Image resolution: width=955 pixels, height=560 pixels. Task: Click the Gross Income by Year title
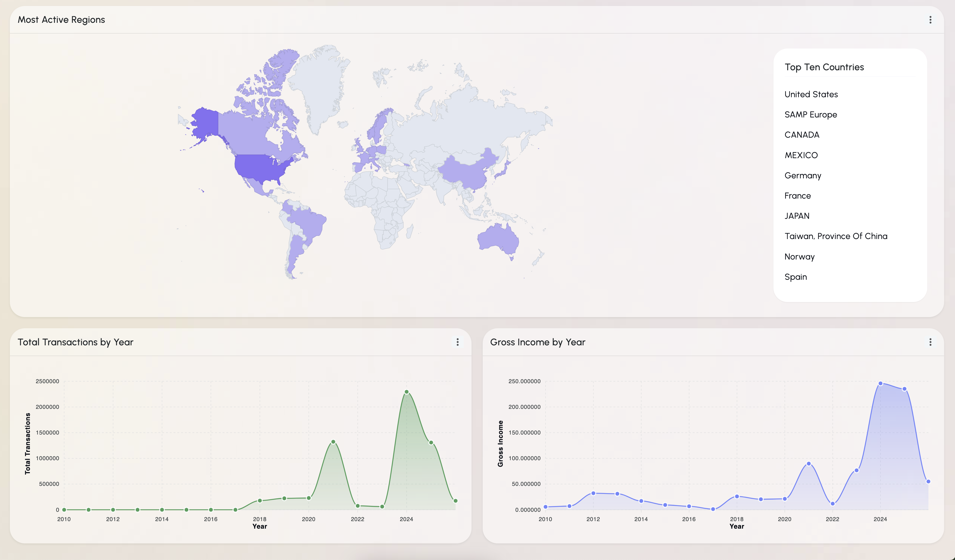[537, 342]
